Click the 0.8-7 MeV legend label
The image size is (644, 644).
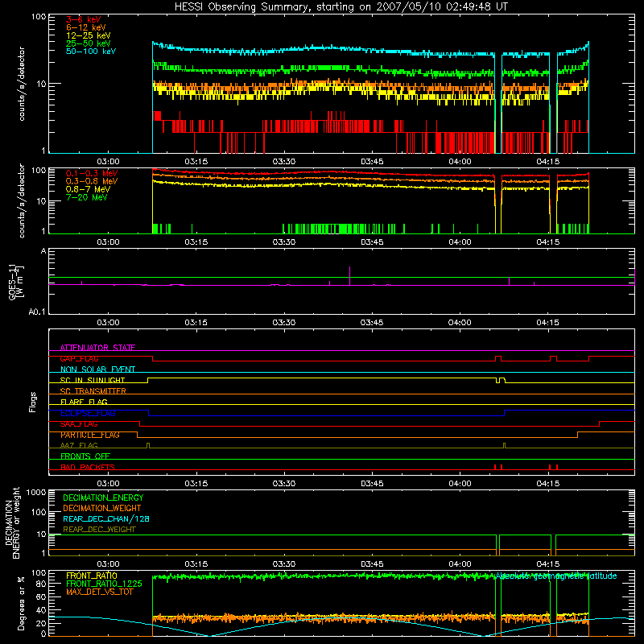point(88,189)
